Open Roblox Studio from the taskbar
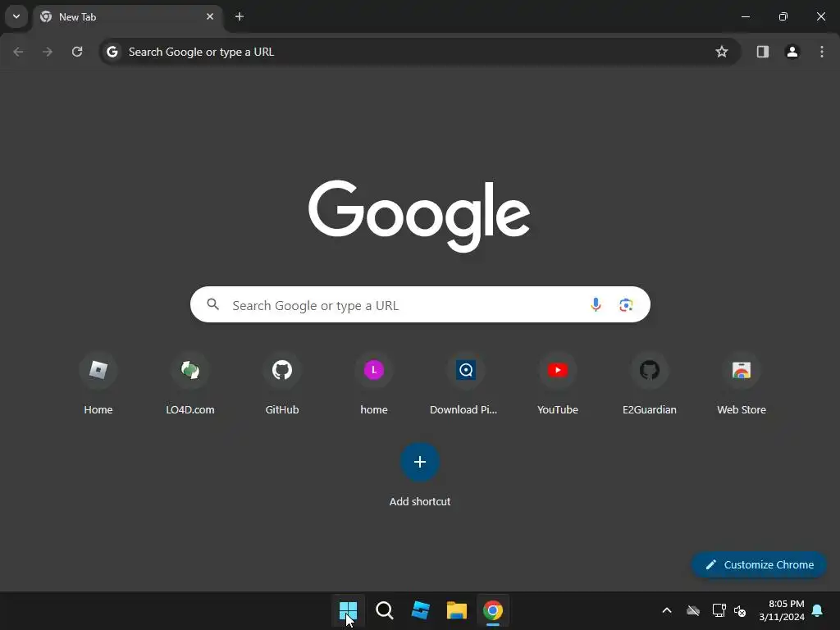This screenshot has height=630, width=840. click(x=421, y=610)
